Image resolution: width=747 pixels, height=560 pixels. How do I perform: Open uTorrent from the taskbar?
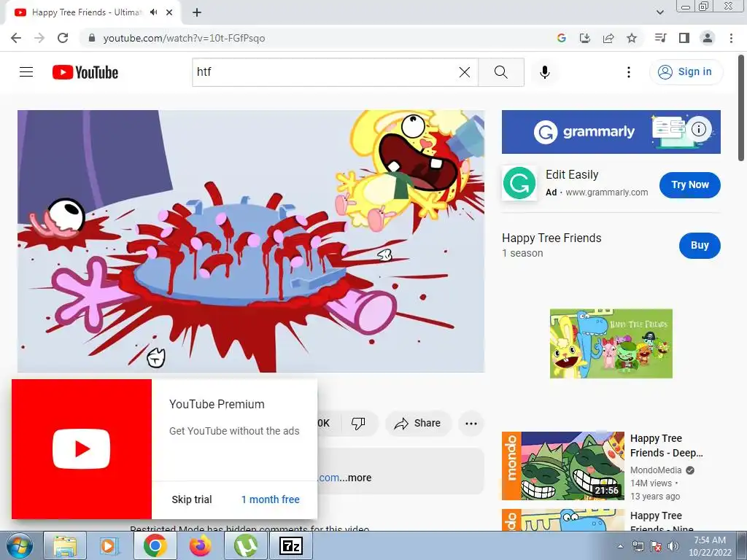pos(246,545)
